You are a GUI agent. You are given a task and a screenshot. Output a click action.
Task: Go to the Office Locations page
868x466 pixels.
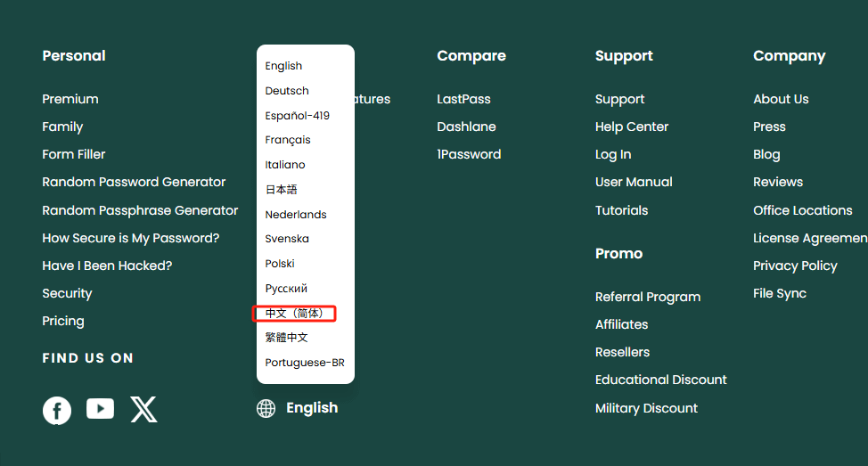(802, 210)
